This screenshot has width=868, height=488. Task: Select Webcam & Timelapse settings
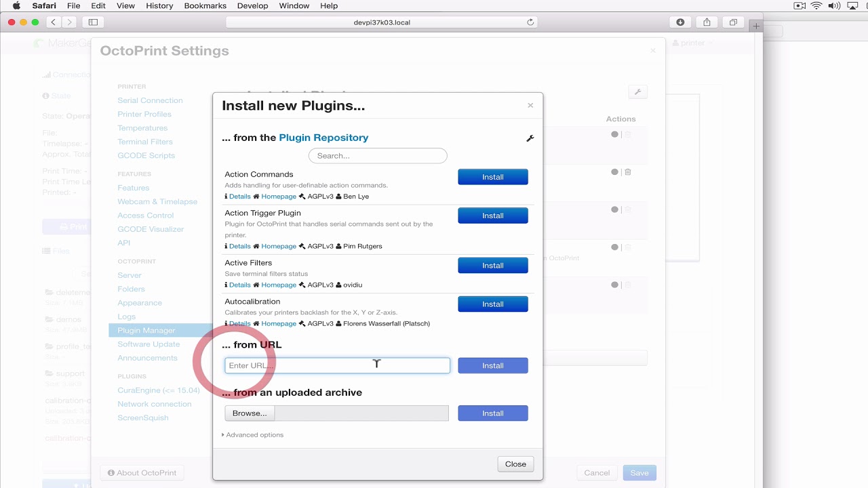pos(157,201)
